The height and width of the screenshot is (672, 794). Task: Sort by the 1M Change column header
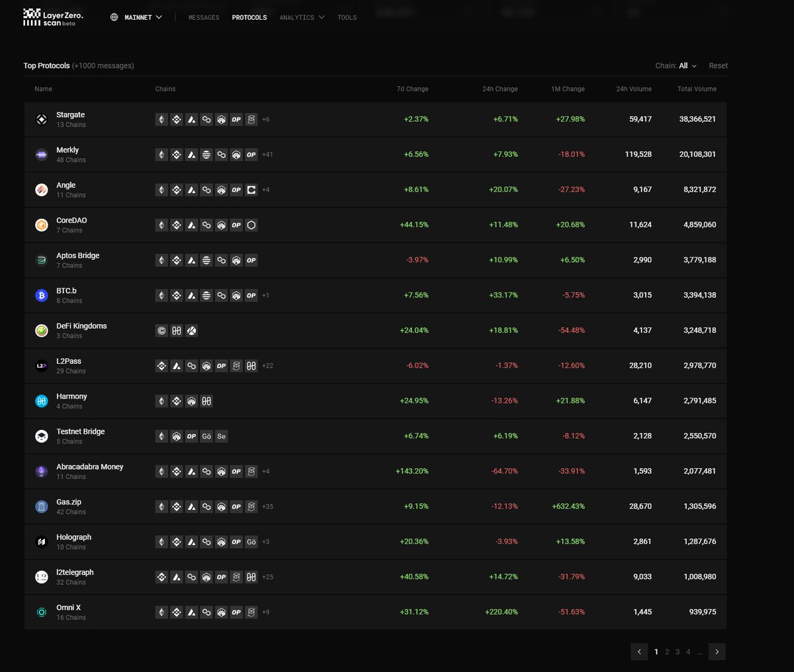click(x=568, y=89)
